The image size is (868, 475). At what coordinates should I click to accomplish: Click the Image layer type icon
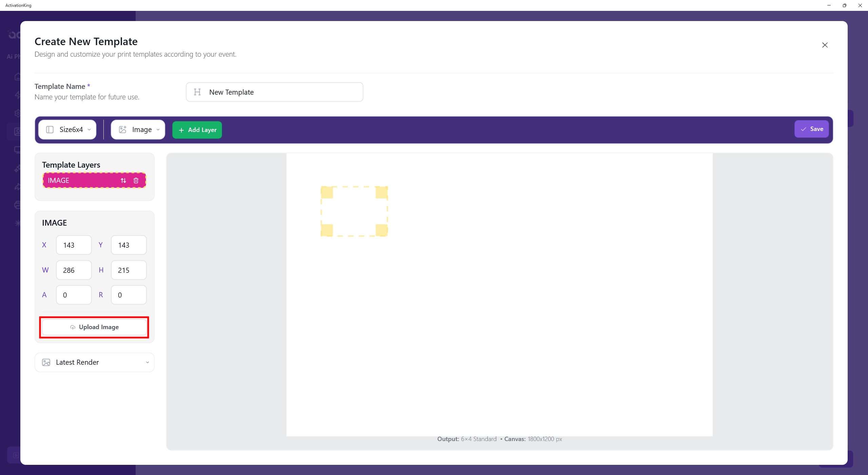[x=122, y=130]
